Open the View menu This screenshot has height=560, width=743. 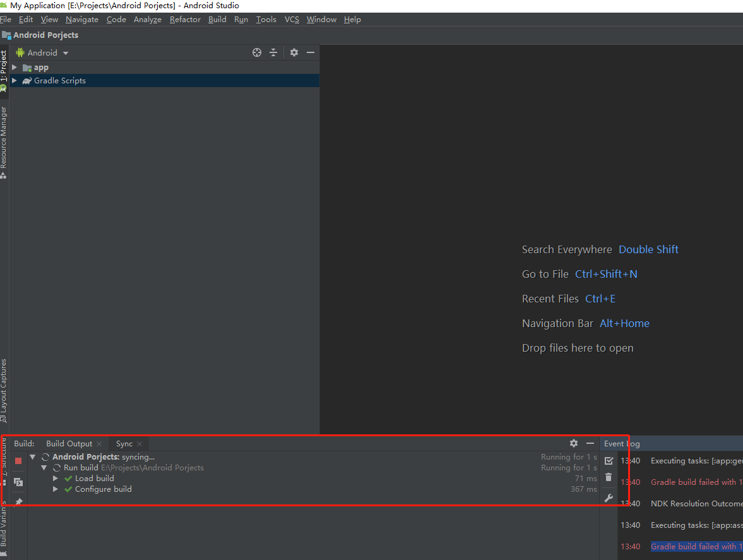[x=49, y=20]
